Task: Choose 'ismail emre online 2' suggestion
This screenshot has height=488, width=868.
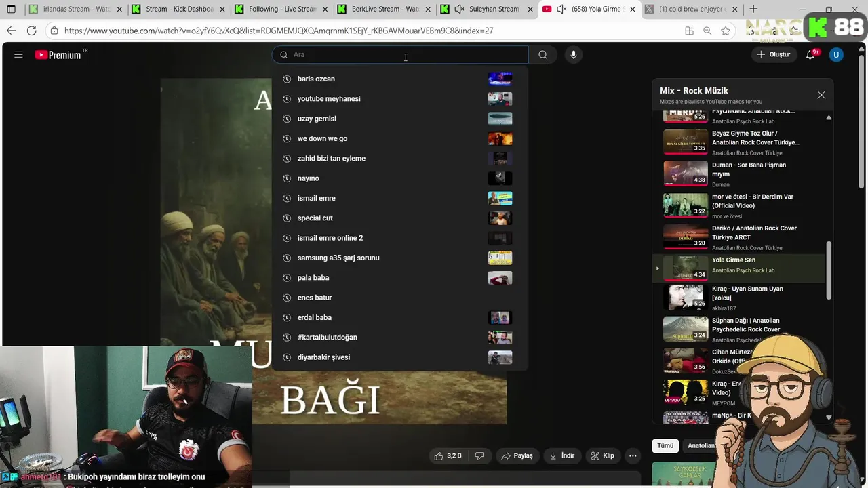Action: pos(400,238)
